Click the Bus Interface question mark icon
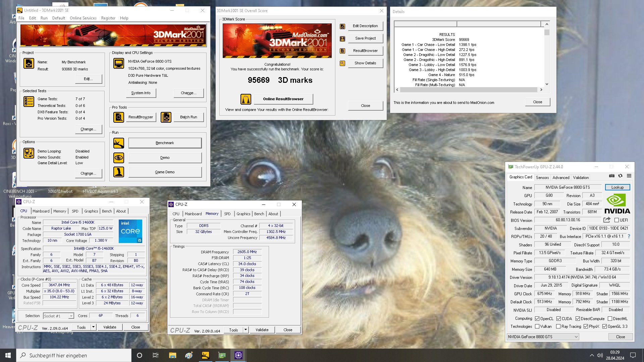The height and width of the screenshot is (362, 644). 629,236
